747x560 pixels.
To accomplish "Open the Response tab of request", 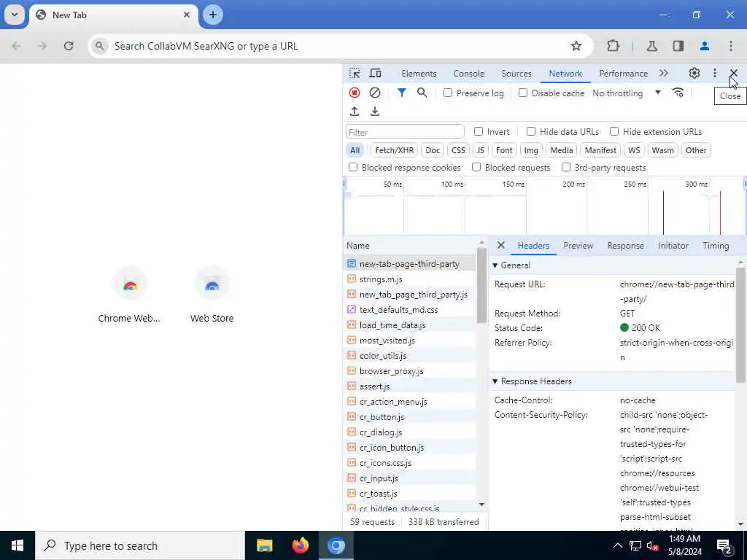I will tap(625, 245).
